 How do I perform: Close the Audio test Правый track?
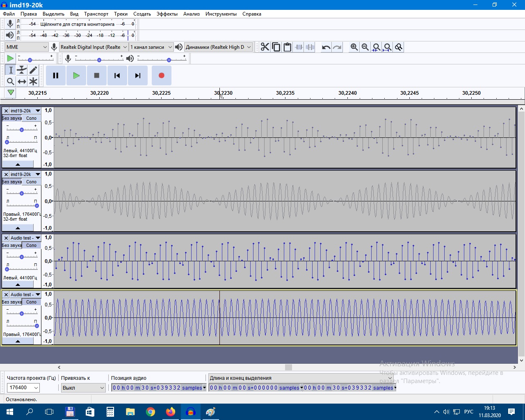click(6, 294)
